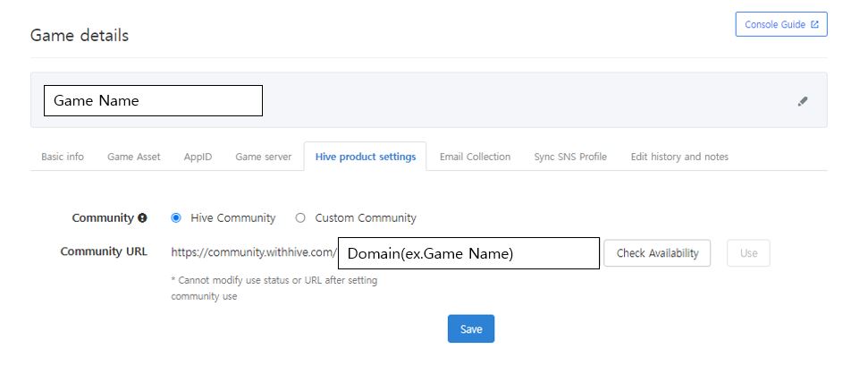
Task: Open the Sync SNS Profile tab
Action: coord(570,157)
